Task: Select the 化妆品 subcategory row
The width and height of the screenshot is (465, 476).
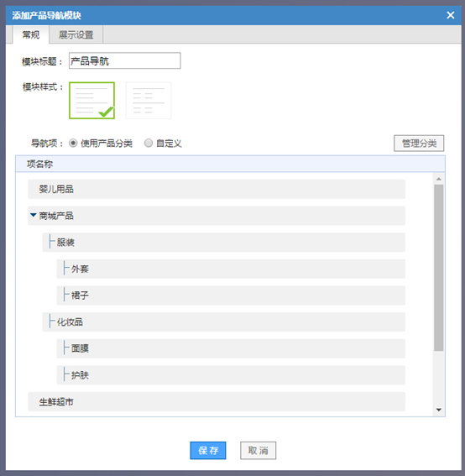Action: [x=224, y=322]
